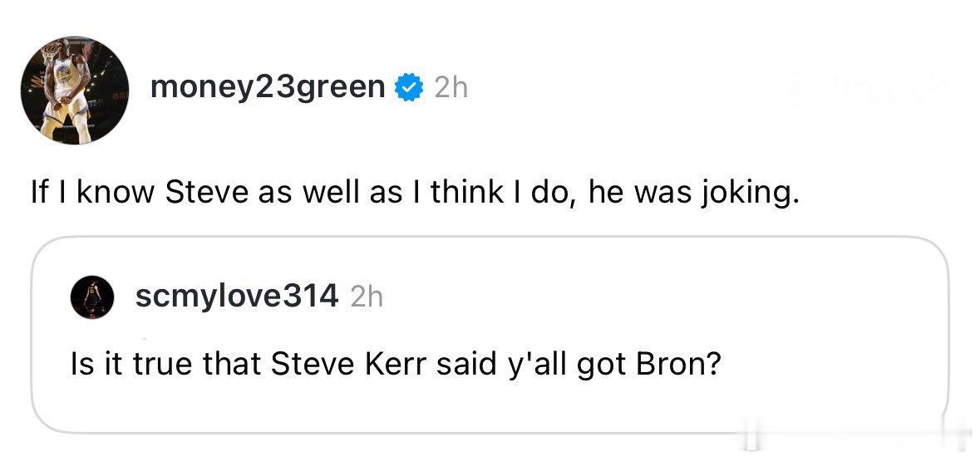Click the blue verified badge

(410, 88)
